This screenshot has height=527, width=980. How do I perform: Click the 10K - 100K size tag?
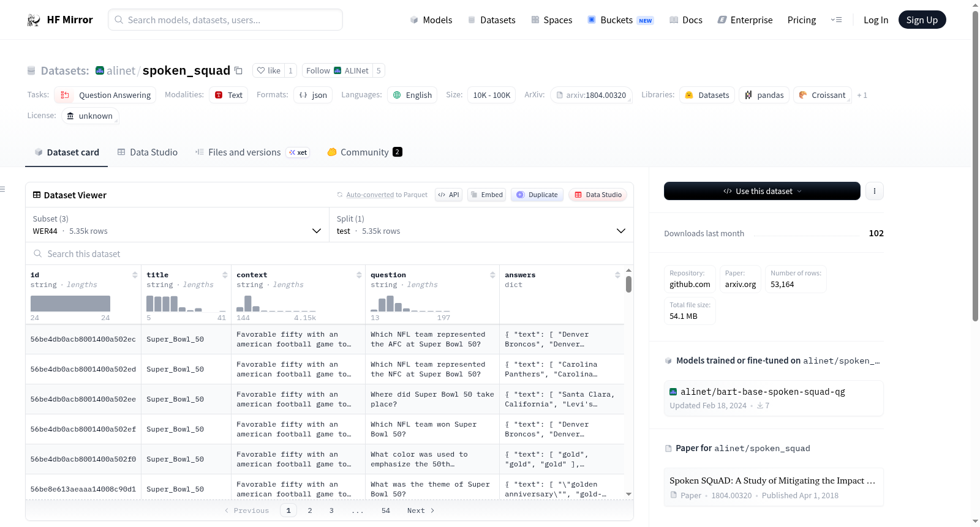[492, 95]
